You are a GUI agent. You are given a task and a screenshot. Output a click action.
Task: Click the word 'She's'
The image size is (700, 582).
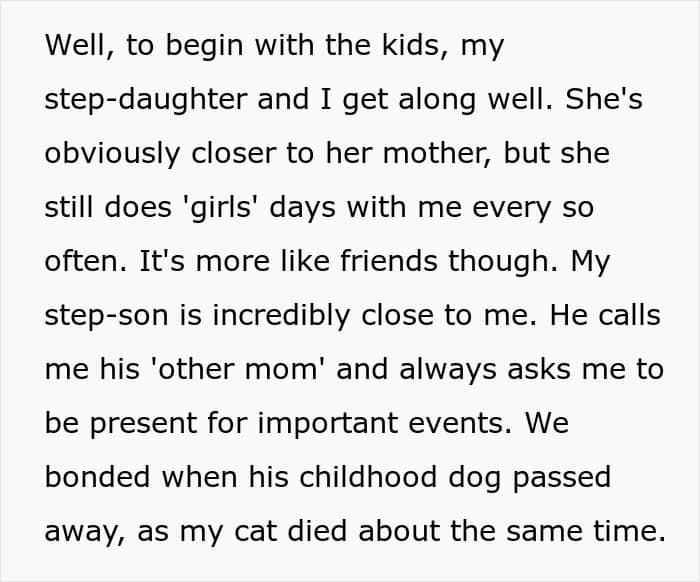click(x=604, y=99)
